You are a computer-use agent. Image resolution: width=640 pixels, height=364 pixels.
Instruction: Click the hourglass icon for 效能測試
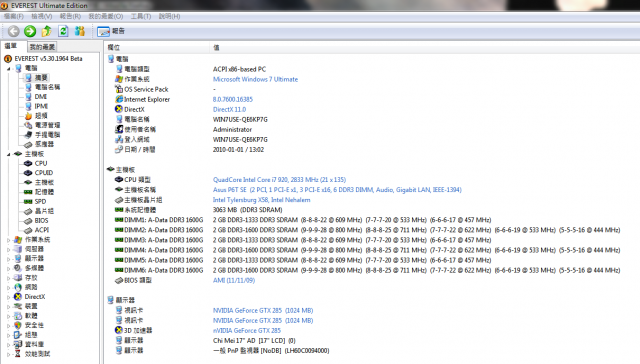18,354
